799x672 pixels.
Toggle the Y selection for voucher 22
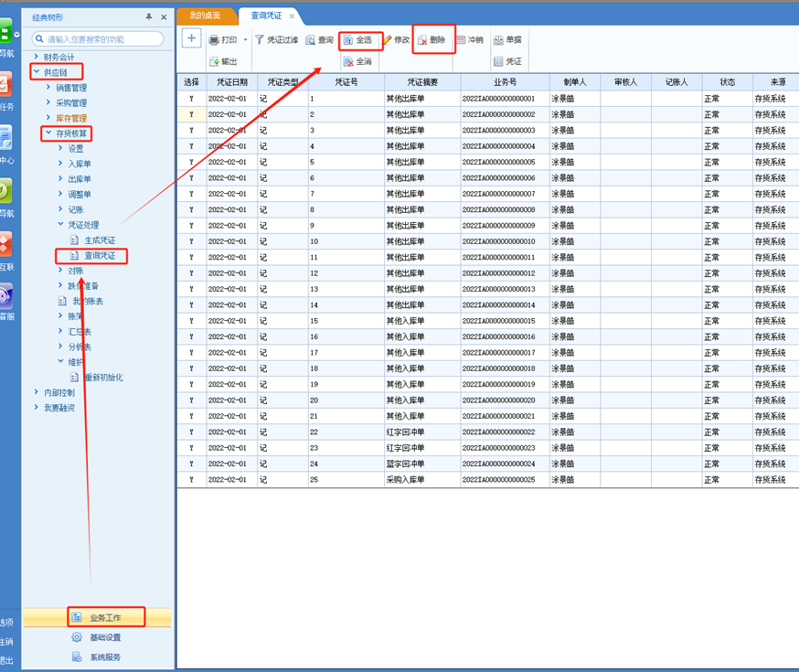[192, 432]
